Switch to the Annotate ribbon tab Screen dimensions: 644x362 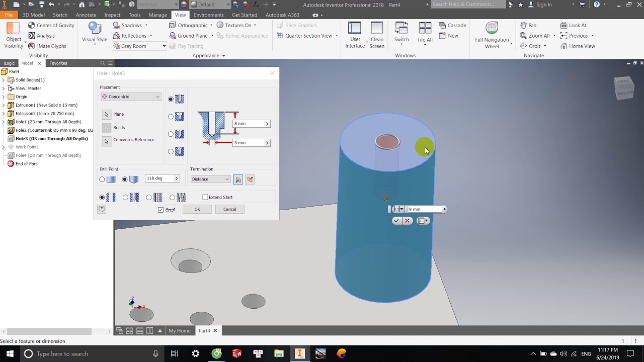pos(86,15)
